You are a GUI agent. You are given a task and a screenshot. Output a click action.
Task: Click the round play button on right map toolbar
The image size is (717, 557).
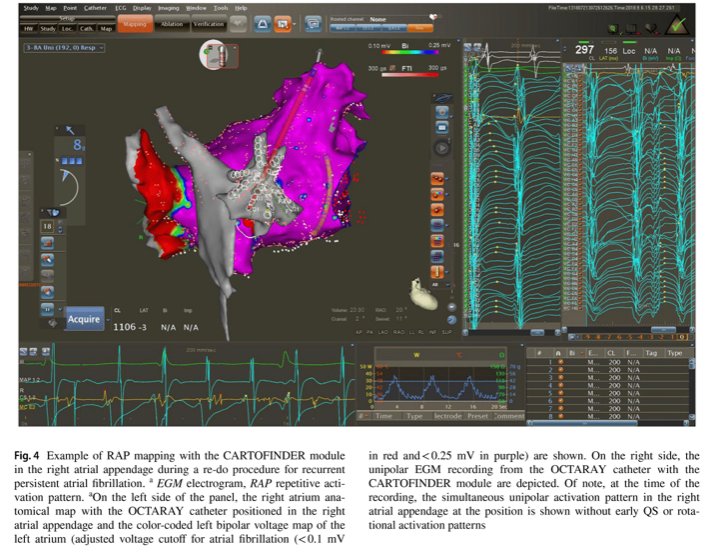pos(442,148)
